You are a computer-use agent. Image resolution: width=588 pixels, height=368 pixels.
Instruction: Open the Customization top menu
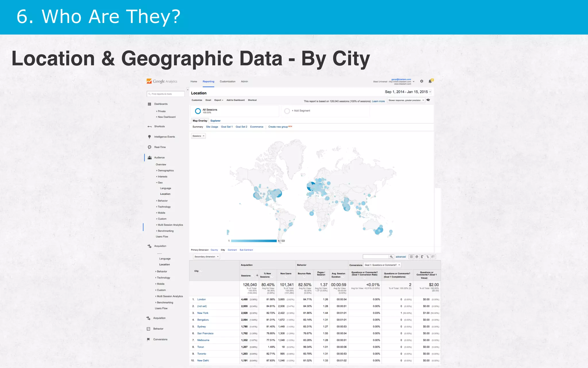(227, 82)
